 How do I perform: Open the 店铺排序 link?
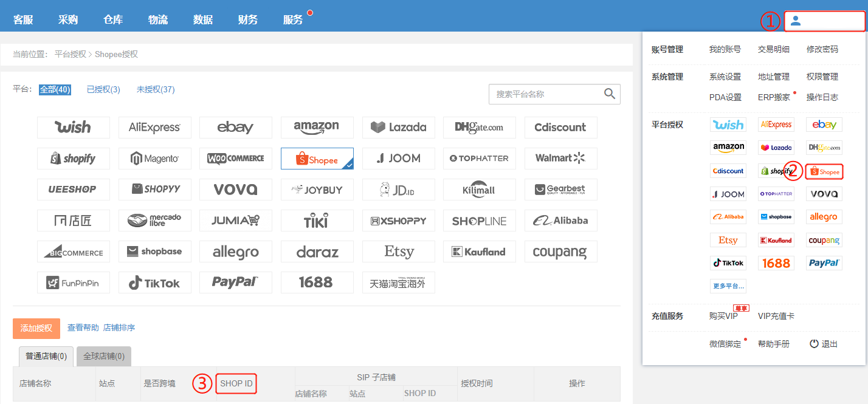click(x=119, y=327)
